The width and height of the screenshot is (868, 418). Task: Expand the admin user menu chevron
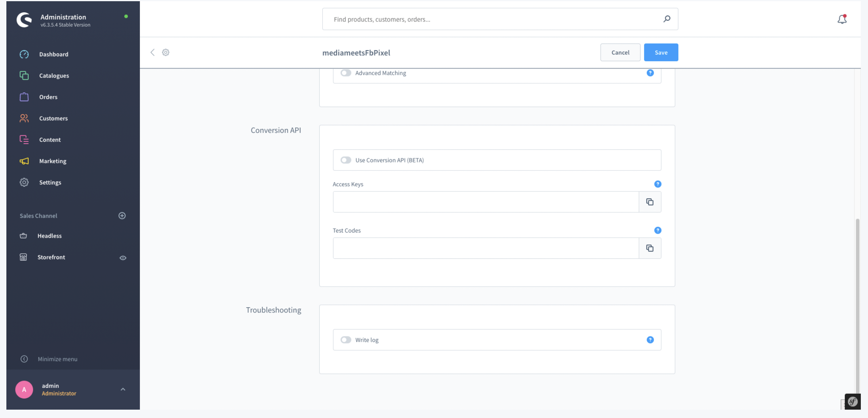click(x=123, y=389)
